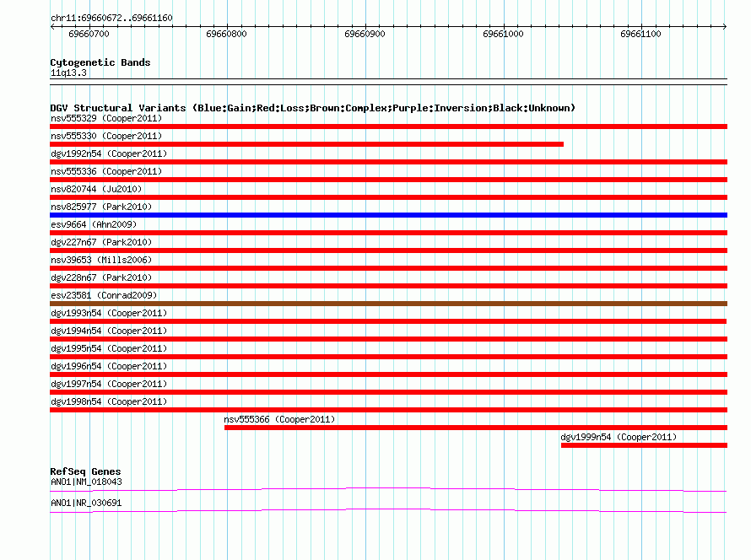
Task: Click the dgv1993n54 (Cooper2011) label
Action: coord(109,313)
